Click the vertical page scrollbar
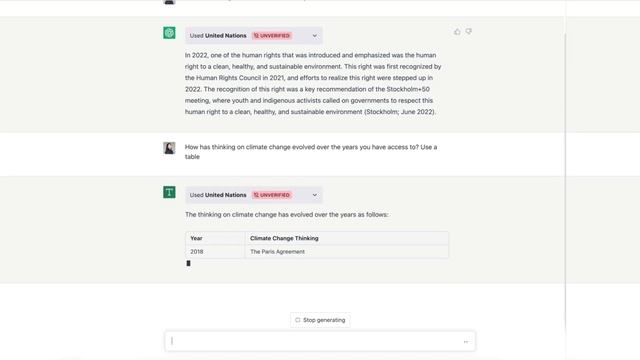 (566, 180)
